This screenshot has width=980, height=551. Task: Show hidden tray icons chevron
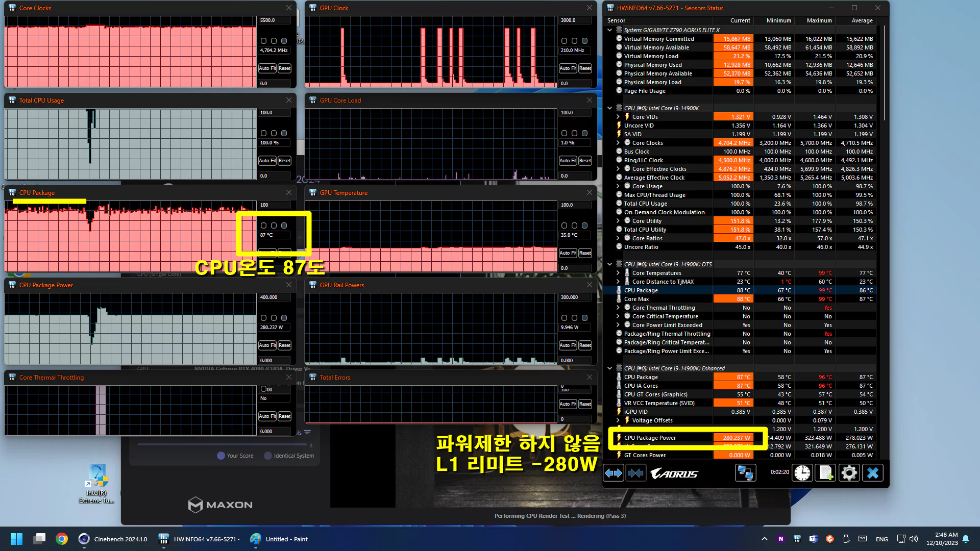(x=764, y=539)
